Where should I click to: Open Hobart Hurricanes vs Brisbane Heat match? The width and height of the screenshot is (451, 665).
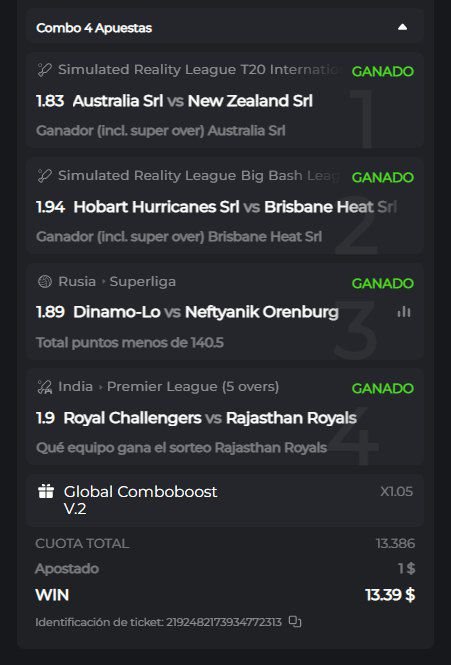click(235, 207)
